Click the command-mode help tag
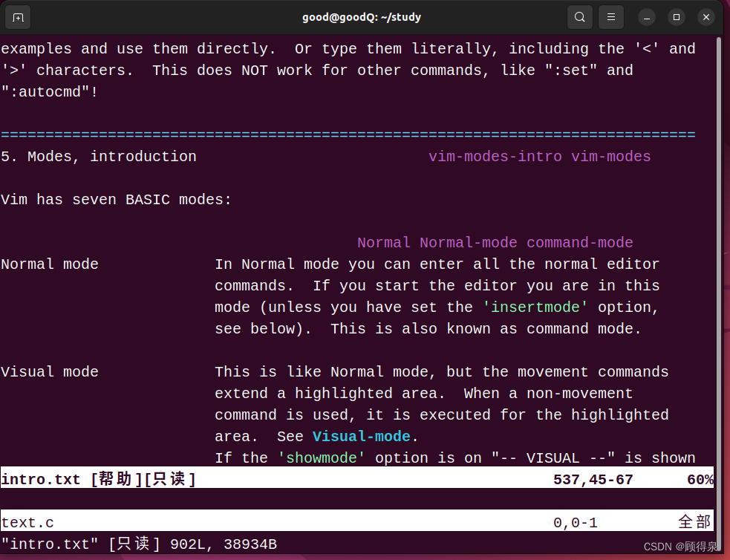This screenshot has width=730, height=560. (579, 242)
